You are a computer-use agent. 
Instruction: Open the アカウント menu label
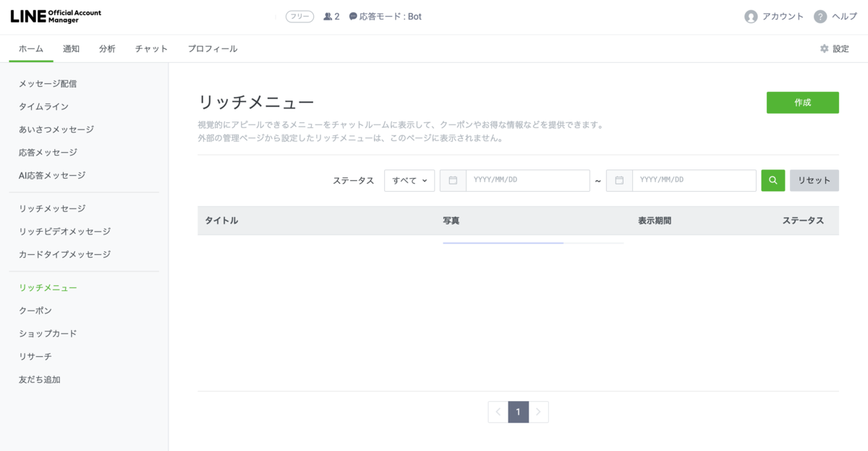pos(783,17)
